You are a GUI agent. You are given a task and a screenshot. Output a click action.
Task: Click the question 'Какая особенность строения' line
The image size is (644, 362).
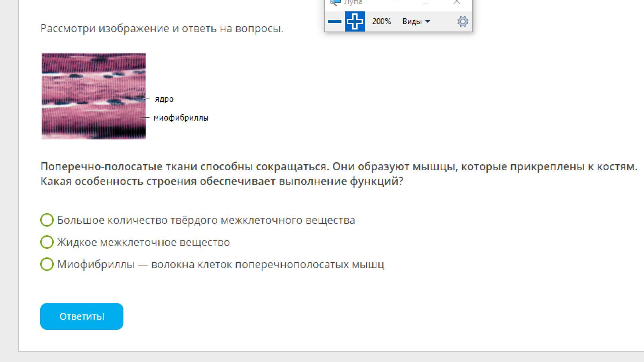click(221, 181)
